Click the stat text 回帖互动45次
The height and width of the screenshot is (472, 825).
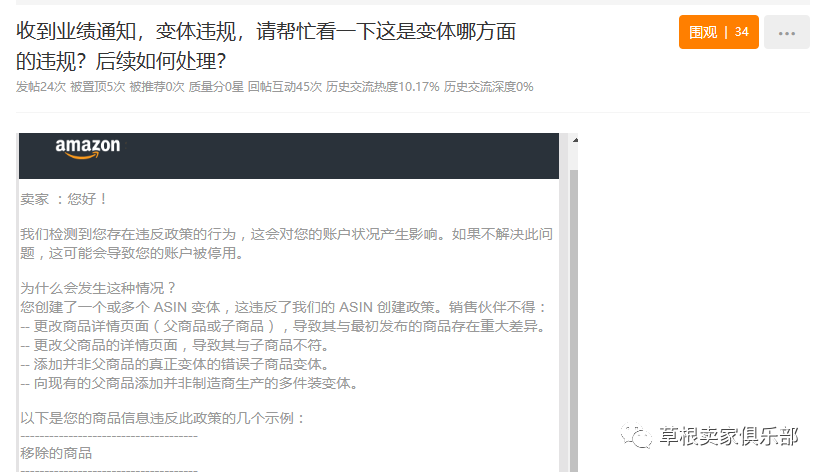pyautogui.click(x=285, y=87)
